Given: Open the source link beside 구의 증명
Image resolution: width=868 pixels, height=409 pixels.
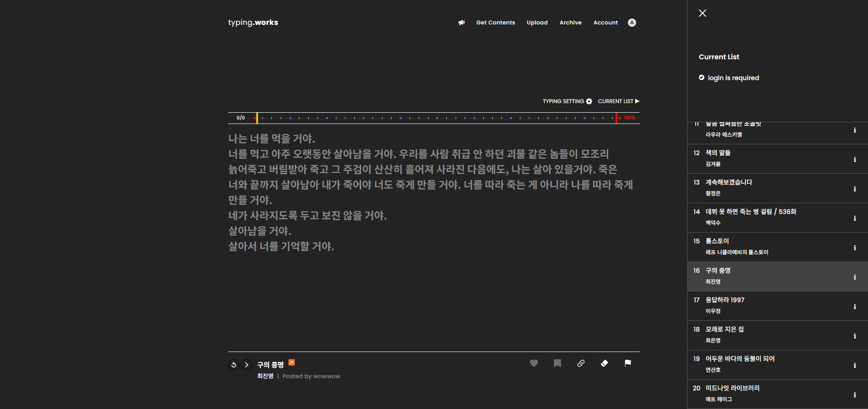Looking at the screenshot, I should tap(292, 362).
